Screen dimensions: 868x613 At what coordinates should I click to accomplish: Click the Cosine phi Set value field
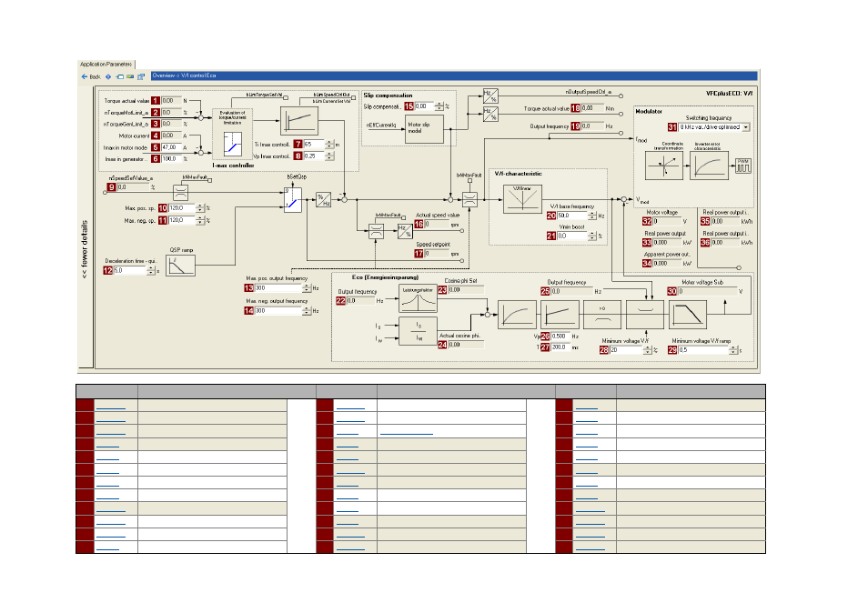pyautogui.click(x=466, y=290)
